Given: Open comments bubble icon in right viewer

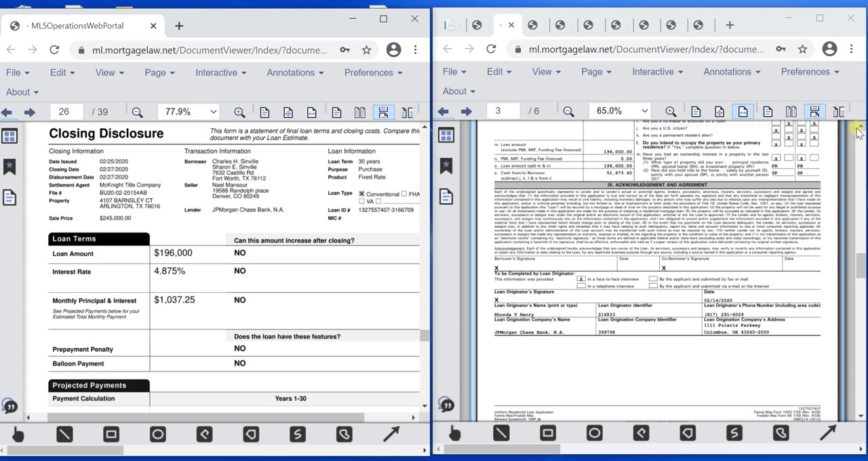Looking at the screenshot, I should [x=446, y=405].
